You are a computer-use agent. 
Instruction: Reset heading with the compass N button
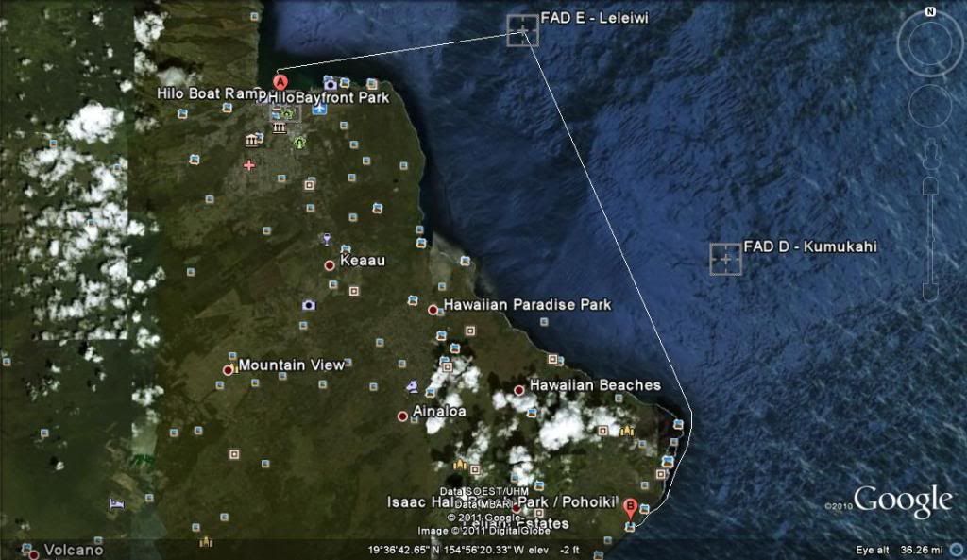(930, 11)
